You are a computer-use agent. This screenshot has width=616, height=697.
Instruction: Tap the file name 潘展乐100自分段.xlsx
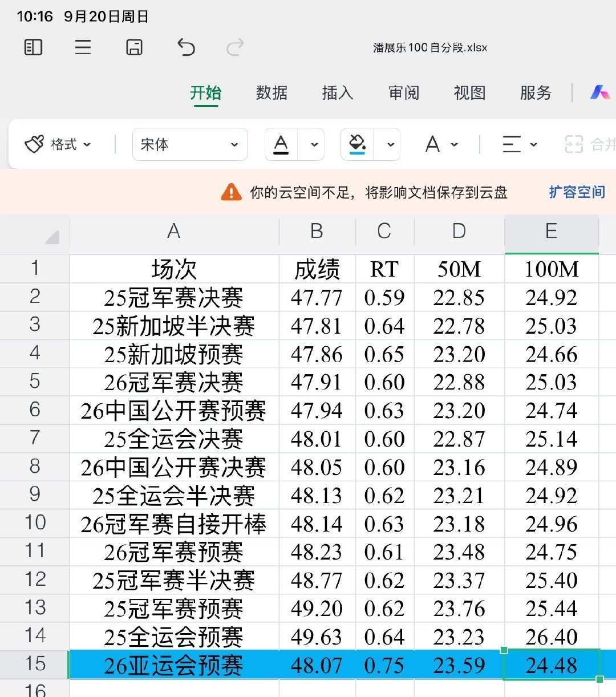pyautogui.click(x=430, y=47)
